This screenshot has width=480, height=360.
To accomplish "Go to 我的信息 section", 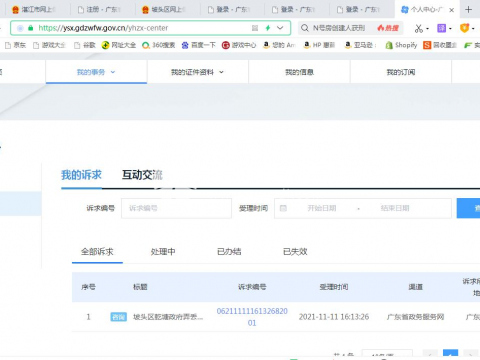I will [x=299, y=72].
